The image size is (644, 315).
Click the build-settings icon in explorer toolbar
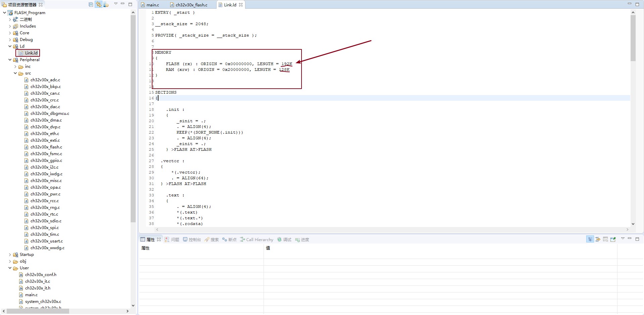(x=106, y=4)
